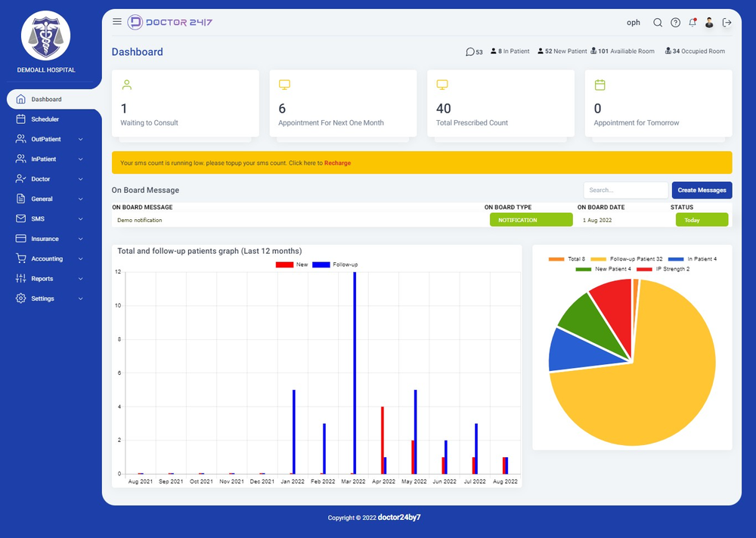Select Dashboard in the sidebar
The height and width of the screenshot is (538, 756).
(x=47, y=98)
